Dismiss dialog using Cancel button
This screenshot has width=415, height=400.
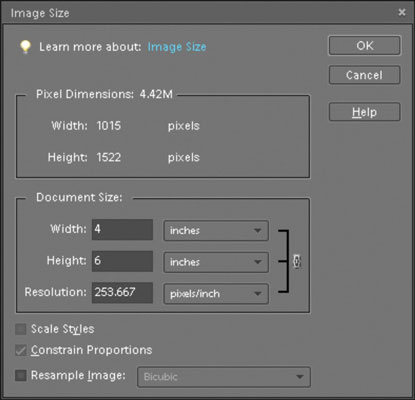click(365, 75)
